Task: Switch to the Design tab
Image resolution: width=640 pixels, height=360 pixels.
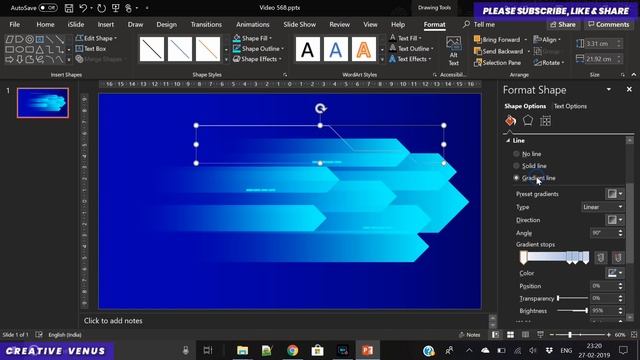Action: tap(167, 24)
